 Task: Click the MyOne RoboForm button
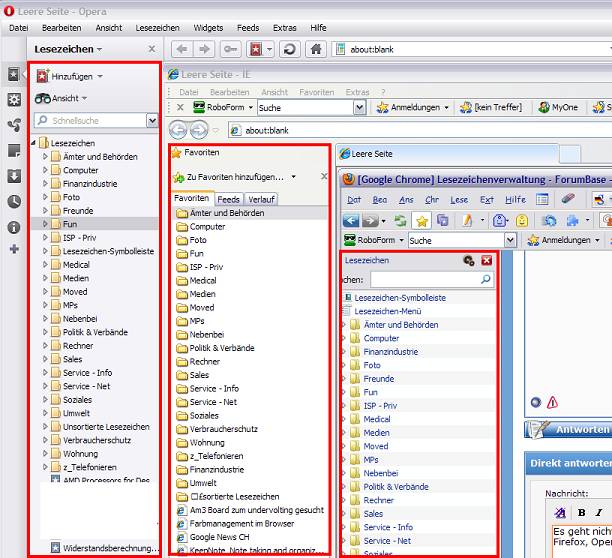558,107
